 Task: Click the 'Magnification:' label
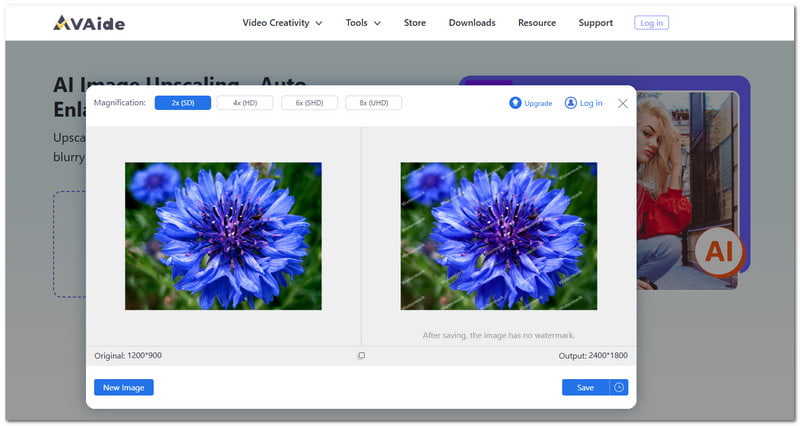coord(120,103)
